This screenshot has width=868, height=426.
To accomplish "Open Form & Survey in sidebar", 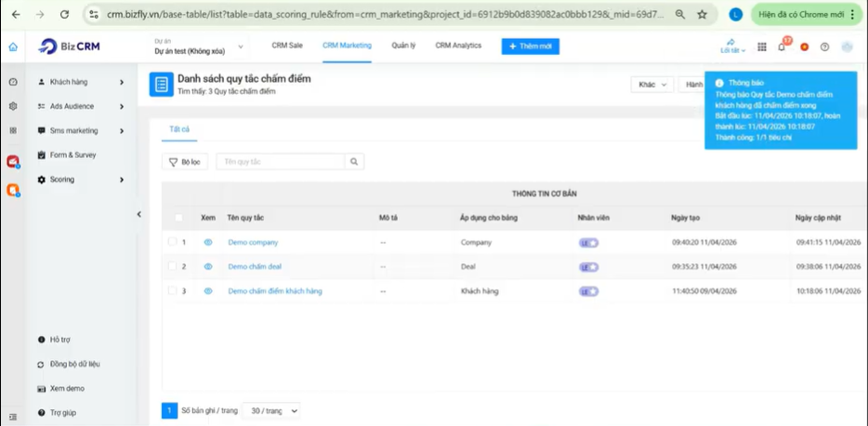I will (x=73, y=155).
